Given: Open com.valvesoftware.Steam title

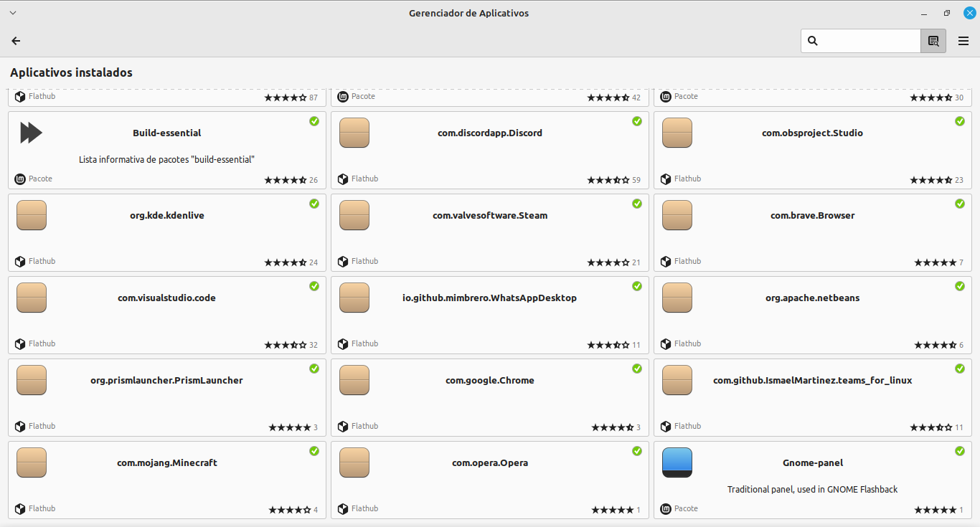Looking at the screenshot, I should [490, 215].
